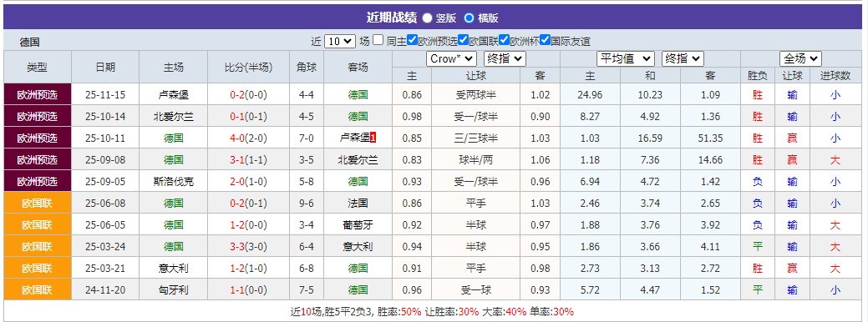Click the 近期战绩 title
The height and width of the screenshot is (322, 868).
point(391,18)
